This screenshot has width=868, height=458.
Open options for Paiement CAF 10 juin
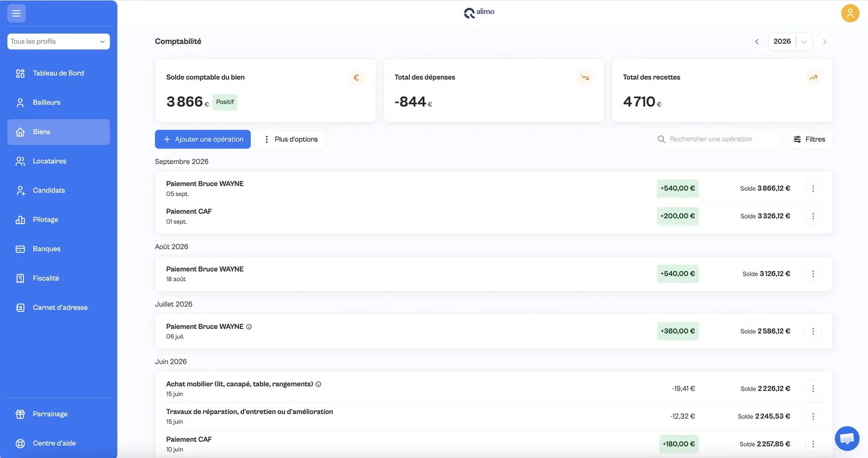tap(813, 444)
